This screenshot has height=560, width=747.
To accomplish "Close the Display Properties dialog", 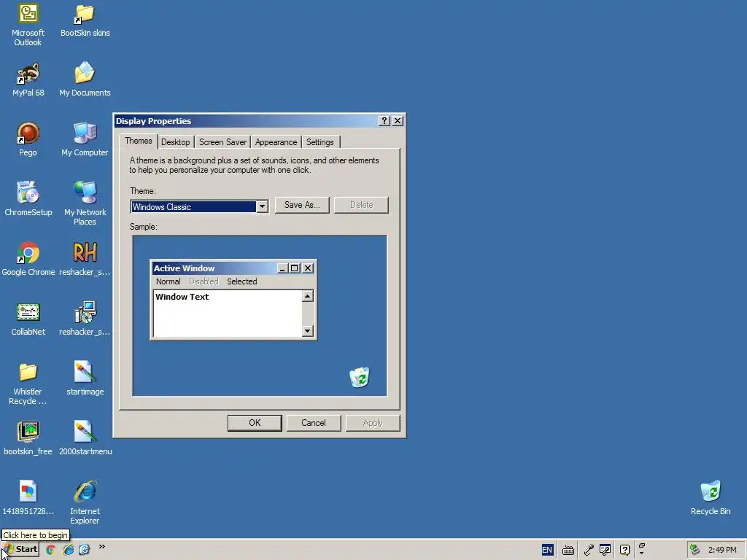I will pyautogui.click(x=398, y=121).
